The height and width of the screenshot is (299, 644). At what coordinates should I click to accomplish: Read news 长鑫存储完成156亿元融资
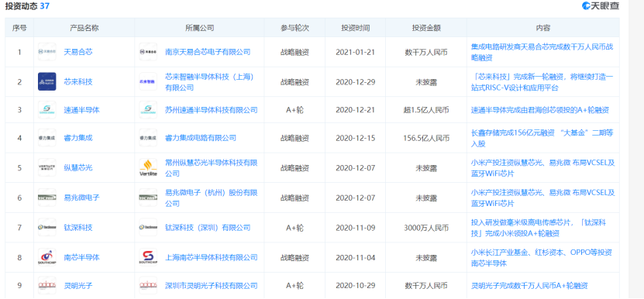[x=542, y=138]
